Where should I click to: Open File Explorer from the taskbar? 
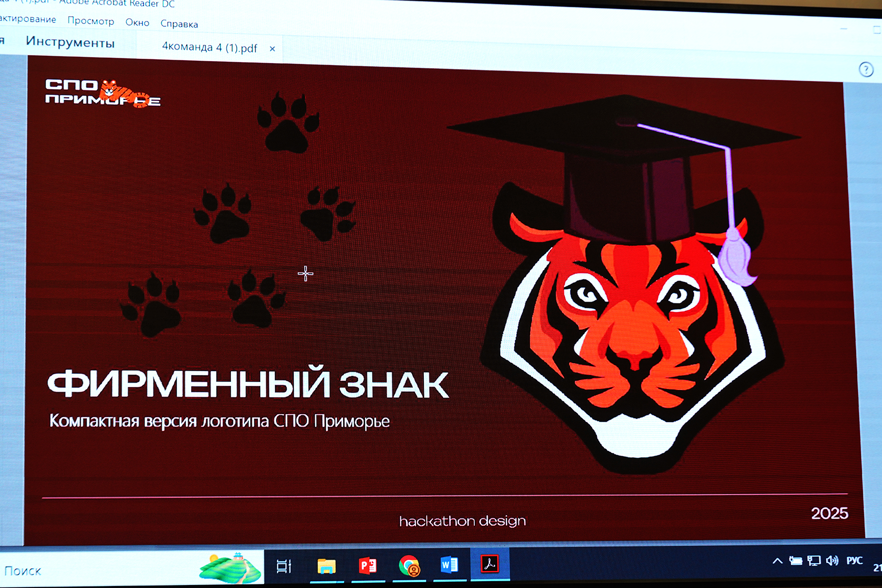point(326,566)
